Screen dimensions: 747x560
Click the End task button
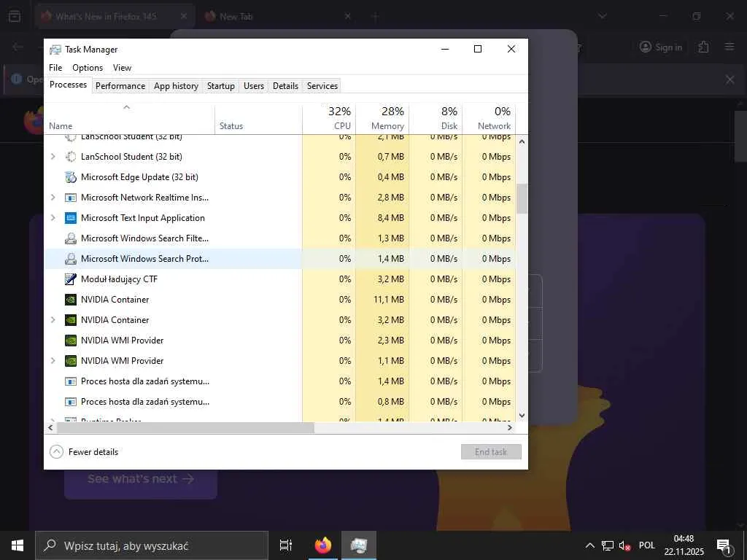(x=491, y=452)
